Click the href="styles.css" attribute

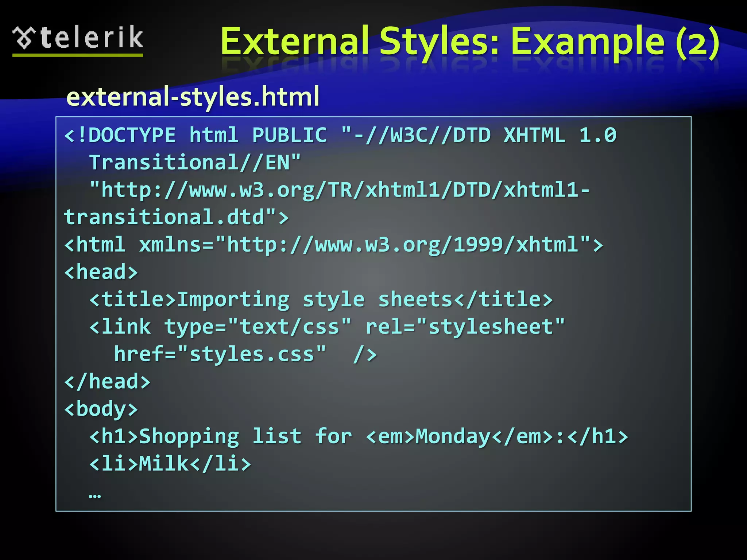click(x=220, y=354)
